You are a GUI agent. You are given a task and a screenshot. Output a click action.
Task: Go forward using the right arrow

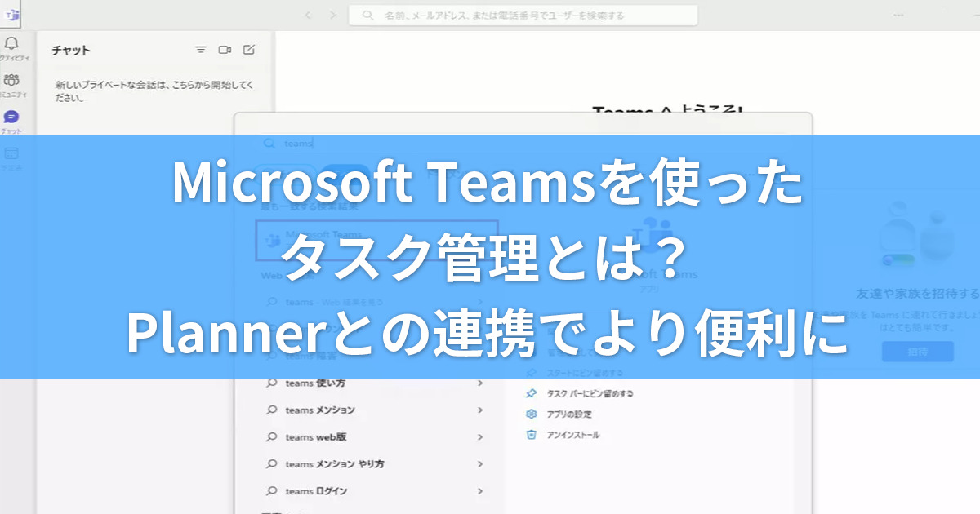coord(332,15)
